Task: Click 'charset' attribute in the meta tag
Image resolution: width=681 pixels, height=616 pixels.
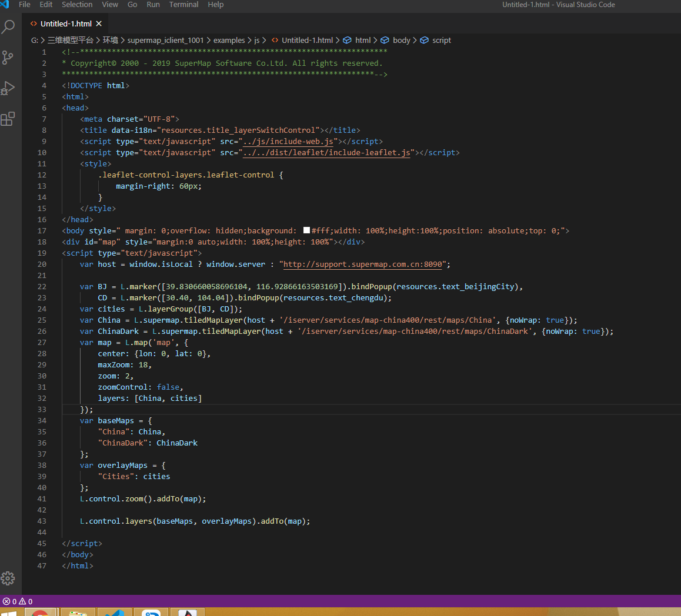Action: 123,119
